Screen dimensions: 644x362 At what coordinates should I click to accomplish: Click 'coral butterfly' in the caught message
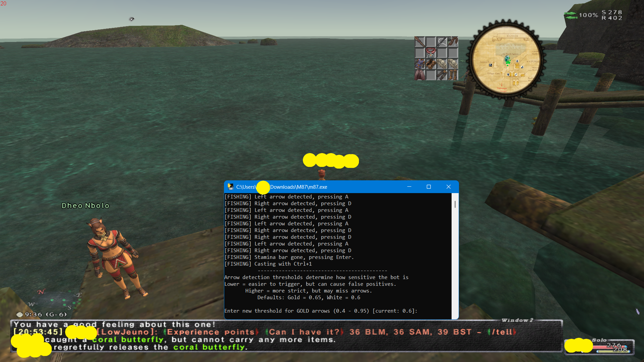point(128,340)
